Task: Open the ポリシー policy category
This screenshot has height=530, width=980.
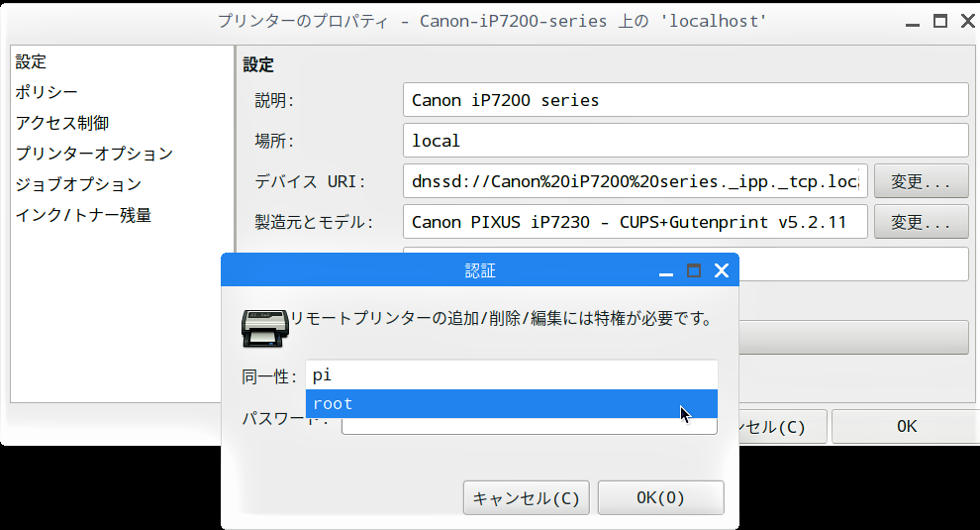Action: coord(47,92)
